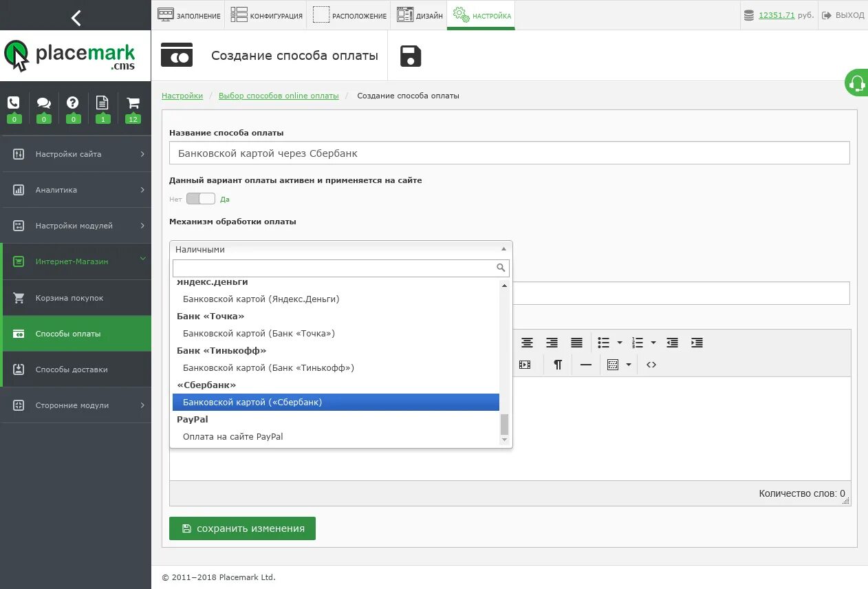Expand 'Настройки модулей' sidebar section
This screenshot has width=868, height=589.
tap(76, 226)
